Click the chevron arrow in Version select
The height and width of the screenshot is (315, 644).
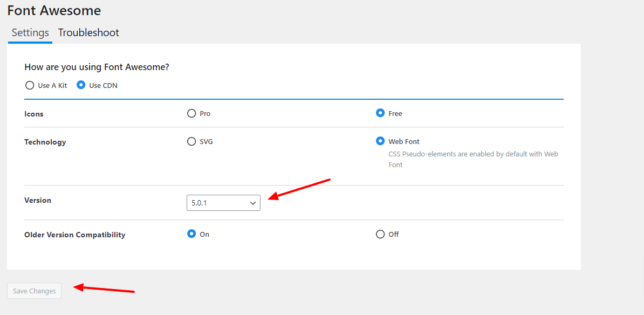tap(253, 203)
